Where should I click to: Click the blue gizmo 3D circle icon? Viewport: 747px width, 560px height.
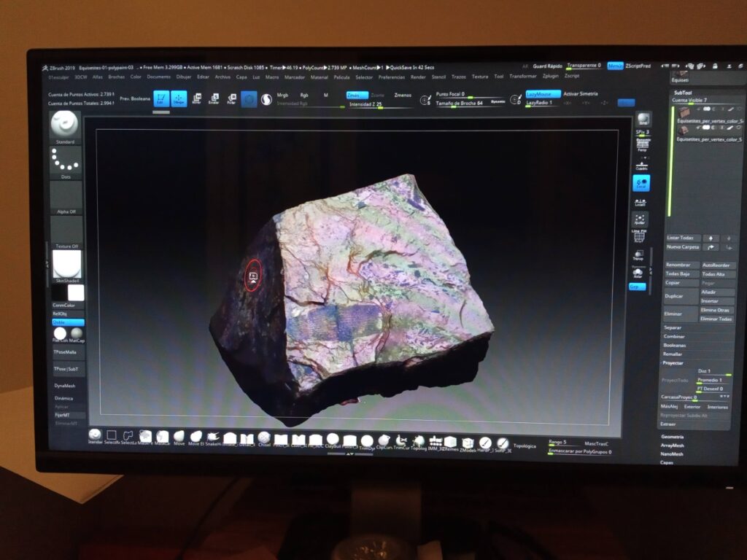[x=249, y=99]
